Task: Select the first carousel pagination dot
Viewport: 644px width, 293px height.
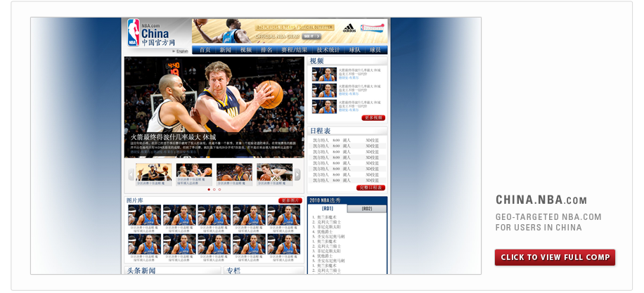Action: tap(208, 189)
